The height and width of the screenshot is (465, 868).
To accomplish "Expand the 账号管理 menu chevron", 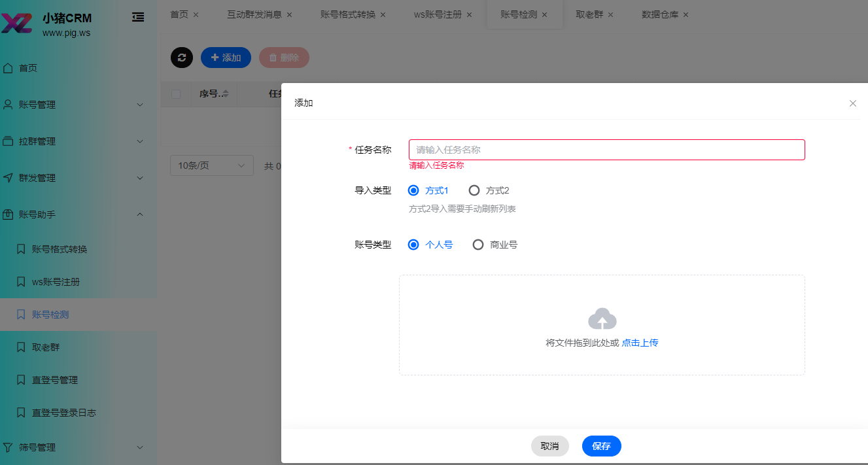I will click(140, 105).
